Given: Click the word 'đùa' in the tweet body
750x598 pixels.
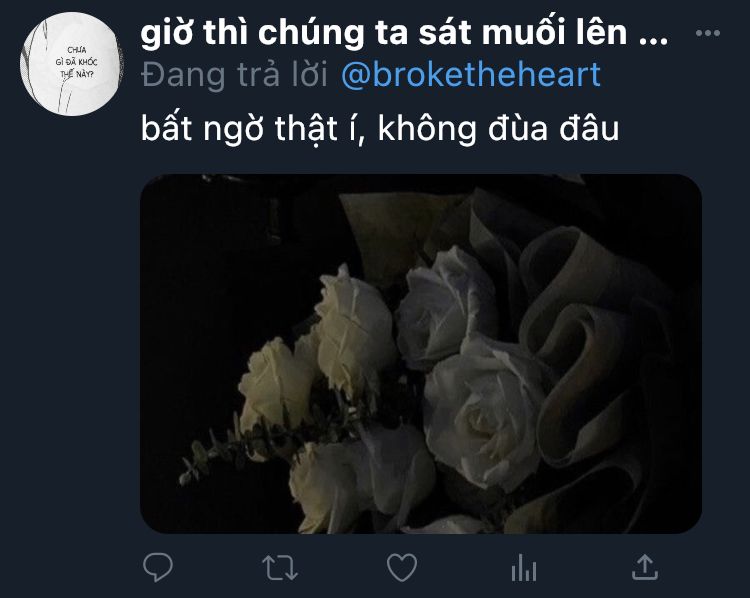Looking at the screenshot, I should 518,128.
